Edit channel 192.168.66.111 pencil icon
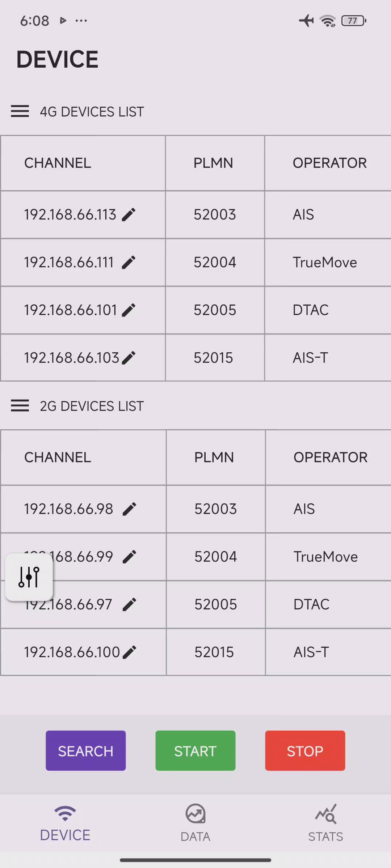Image resolution: width=391 pixels, height=868 pixels. pyautogui.click(x=129, y=262)
